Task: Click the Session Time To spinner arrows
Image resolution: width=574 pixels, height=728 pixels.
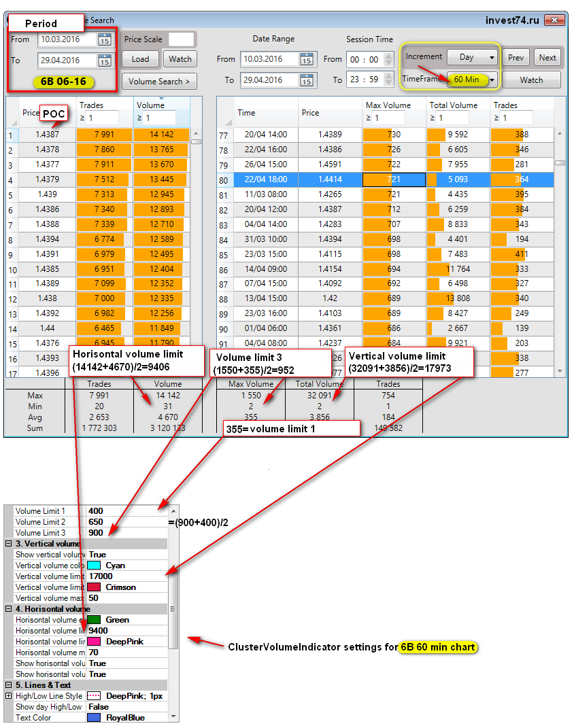Action: 388,80
